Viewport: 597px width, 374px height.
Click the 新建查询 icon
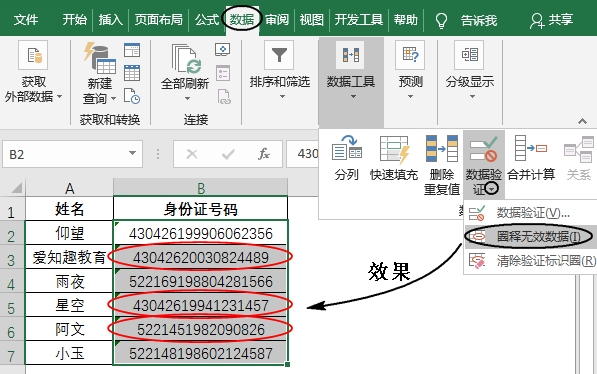(x=100, y=58)
